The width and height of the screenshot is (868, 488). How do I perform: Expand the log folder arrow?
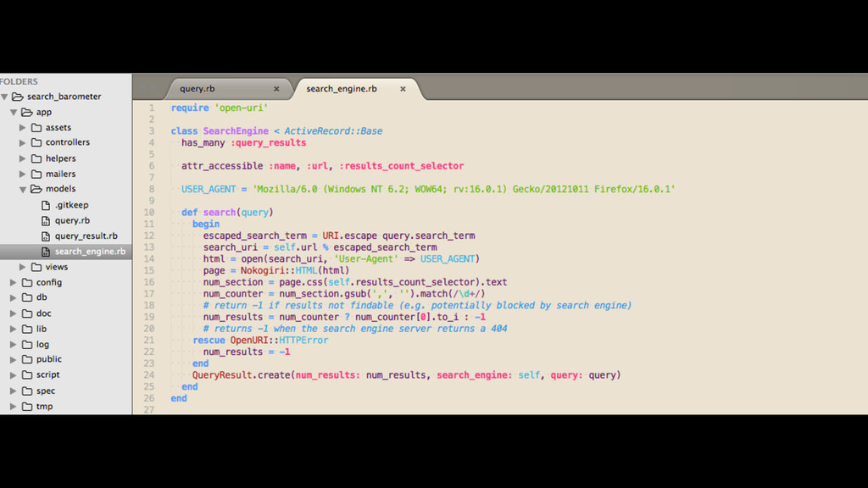[x=14, y=345]
